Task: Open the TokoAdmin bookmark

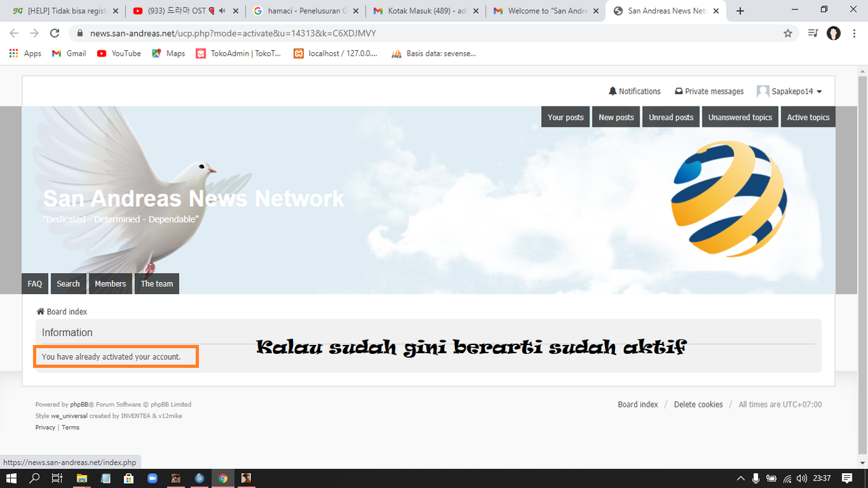Action: [238, 53]
